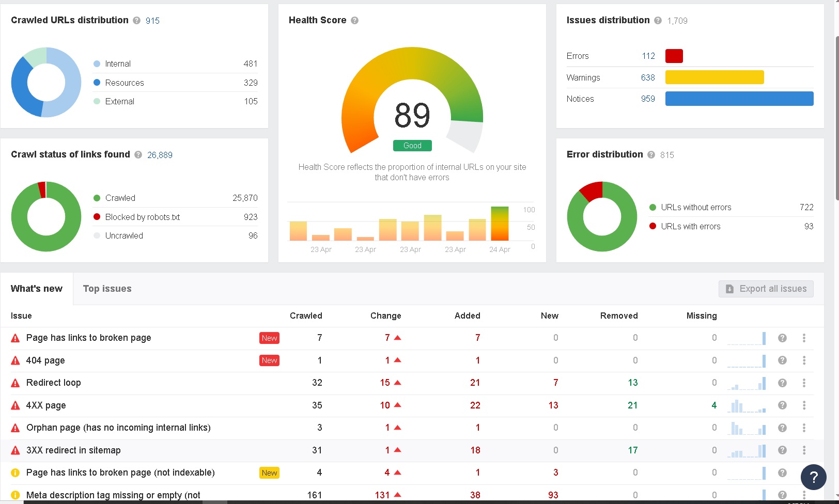Viewport: 839px width, 504px height.
Task: Click New badge on 404 page row
Action: tap(269, 360)
